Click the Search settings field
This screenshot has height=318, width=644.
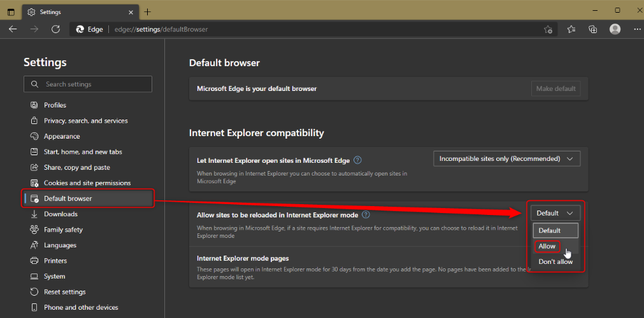tap(88, 84)
